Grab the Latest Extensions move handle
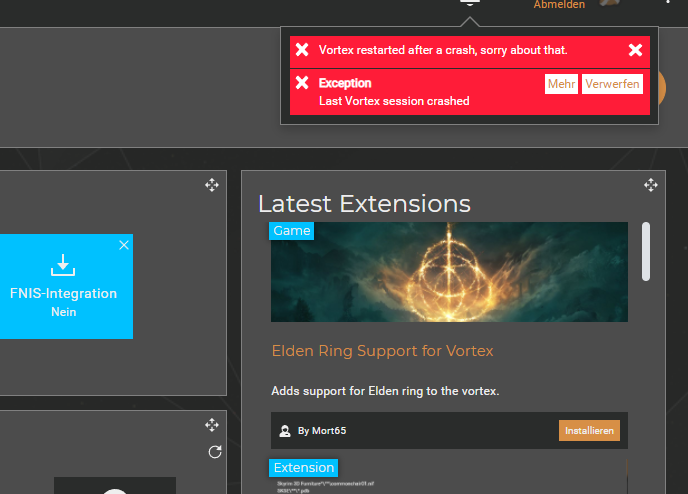 [x=651, y=185]
